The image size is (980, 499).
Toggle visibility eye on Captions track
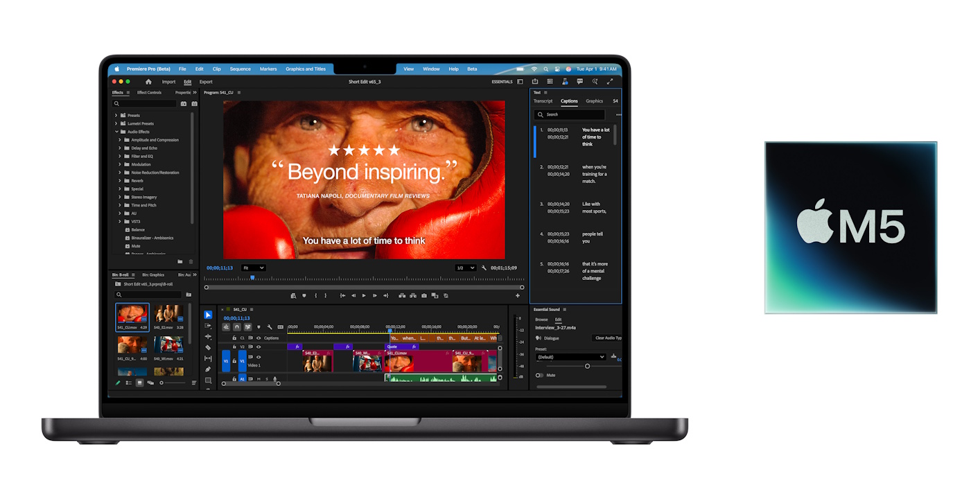click(x=259, y=338)
